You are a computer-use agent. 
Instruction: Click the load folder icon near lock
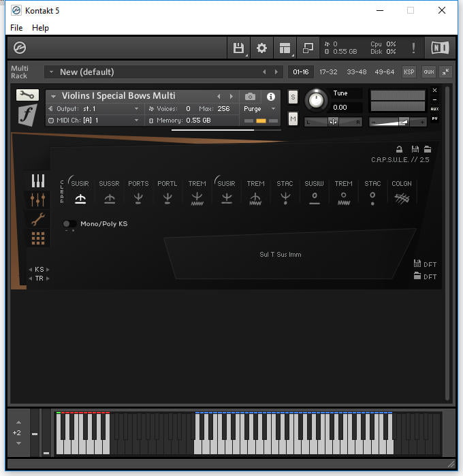tap(428, 149)
